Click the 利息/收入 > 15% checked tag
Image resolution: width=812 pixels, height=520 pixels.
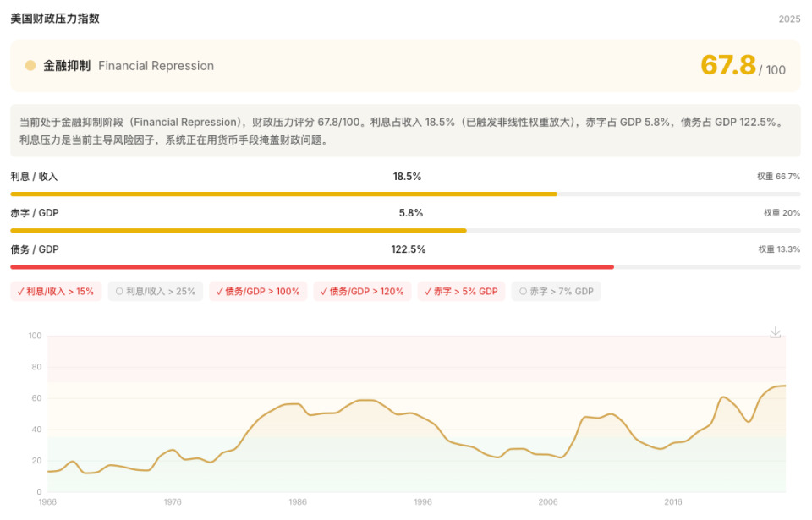[56, 292]
